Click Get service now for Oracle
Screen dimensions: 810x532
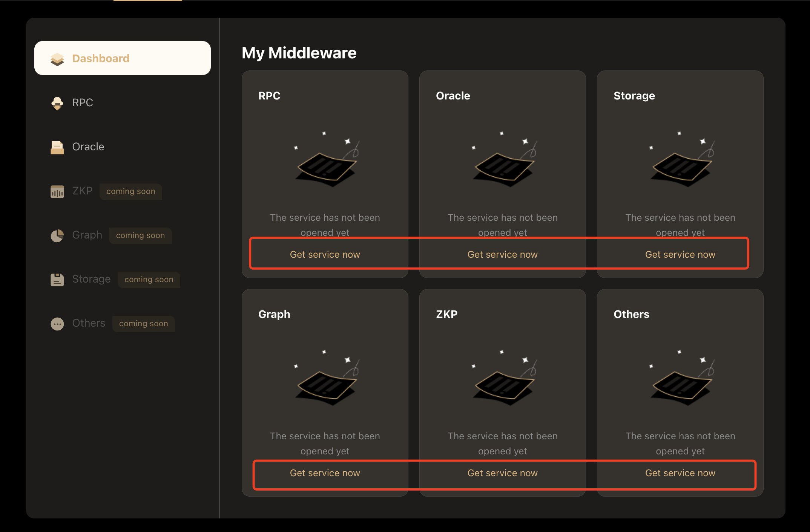click(x=502, y=254)
